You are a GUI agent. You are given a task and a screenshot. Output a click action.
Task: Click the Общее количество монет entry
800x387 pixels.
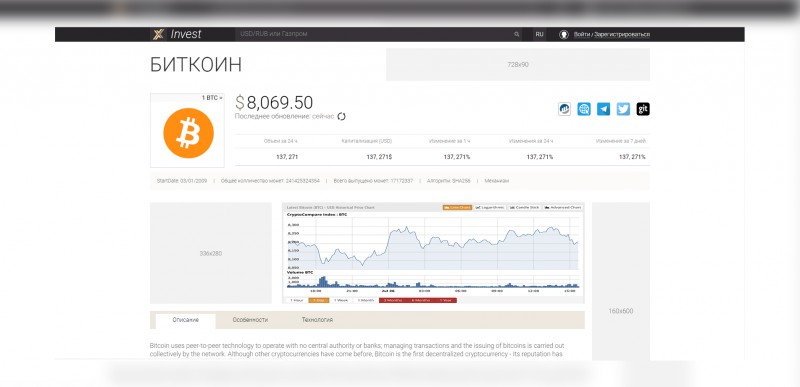tap(270, 181)
